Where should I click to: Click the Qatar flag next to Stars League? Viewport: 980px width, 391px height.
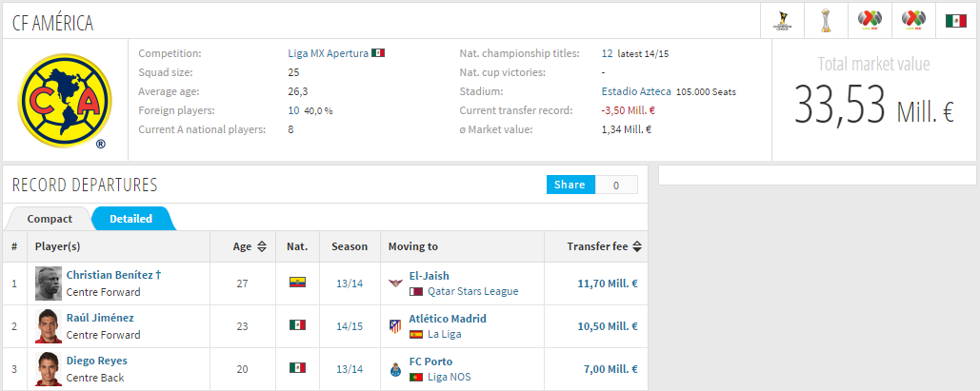[x=415, y=292]
